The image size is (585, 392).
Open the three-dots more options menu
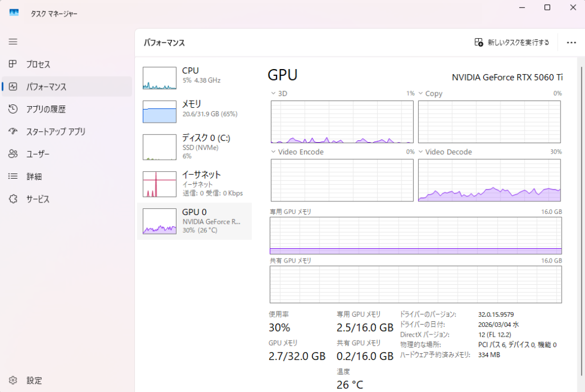pos(571,42)
